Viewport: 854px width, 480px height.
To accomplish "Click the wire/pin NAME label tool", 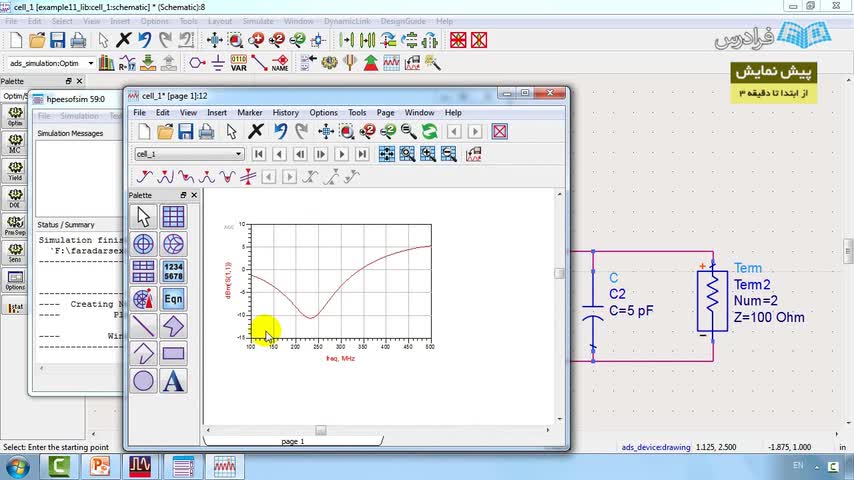I will point(280,63).
